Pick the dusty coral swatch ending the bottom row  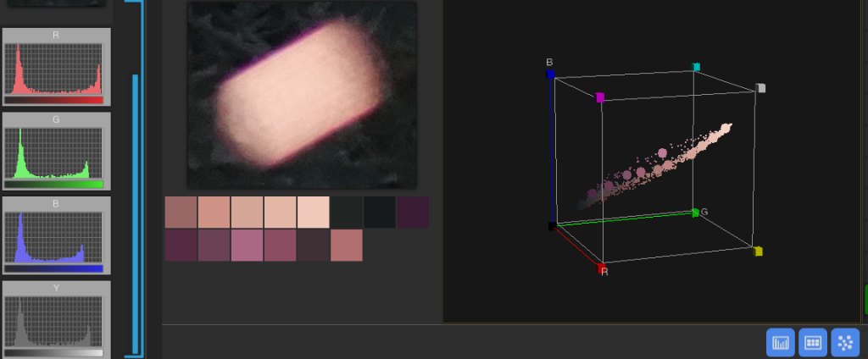(347, 245)
